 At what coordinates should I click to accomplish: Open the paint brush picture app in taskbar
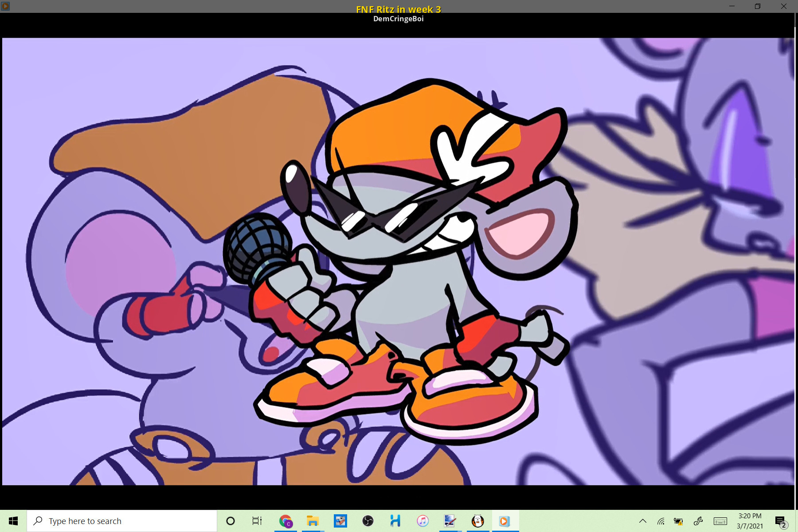(450, 521)
